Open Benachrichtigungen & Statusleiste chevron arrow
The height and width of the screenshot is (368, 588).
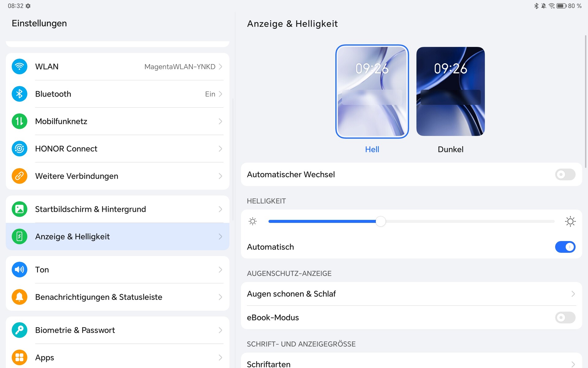[x=220, y=297]
